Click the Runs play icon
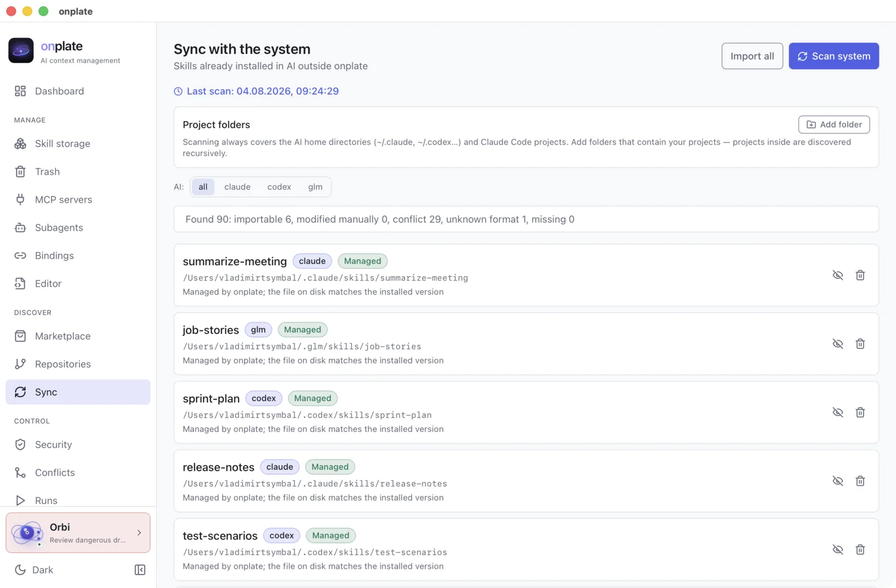The width and height of the screenshot is (896, 588). [20, 501]
